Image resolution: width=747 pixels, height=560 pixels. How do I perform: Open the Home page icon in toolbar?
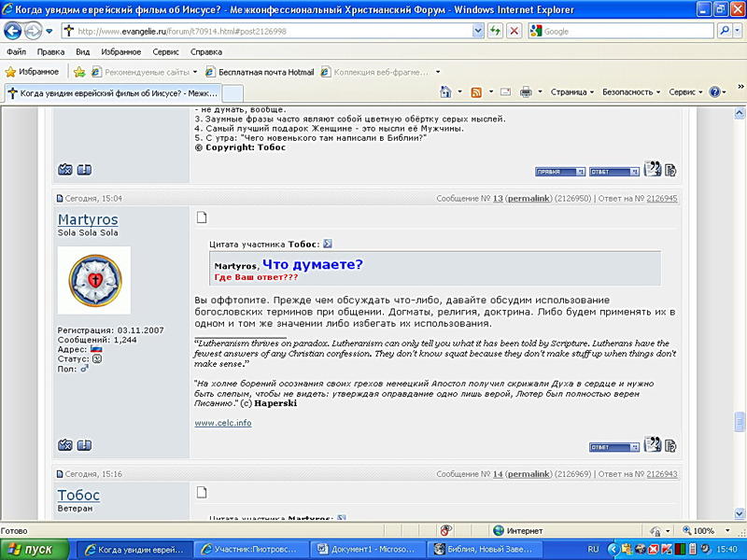pyautogui.click(x=446, y=92)
